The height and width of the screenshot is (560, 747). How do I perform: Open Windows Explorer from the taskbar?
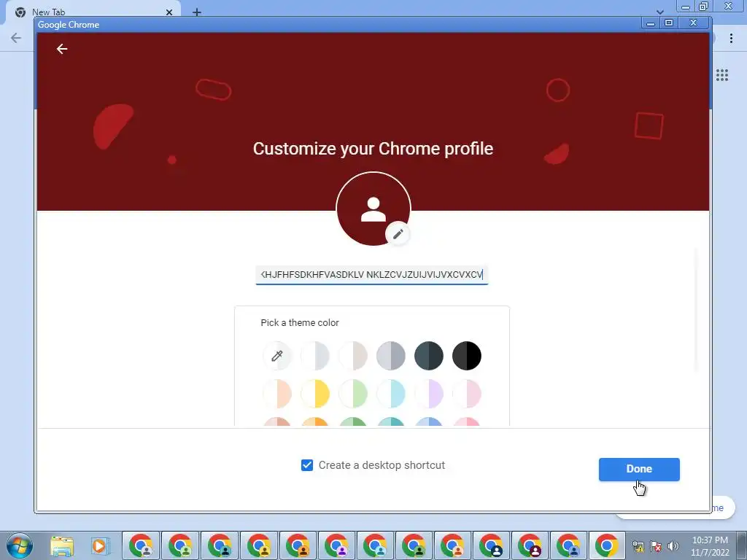[62, 545]
